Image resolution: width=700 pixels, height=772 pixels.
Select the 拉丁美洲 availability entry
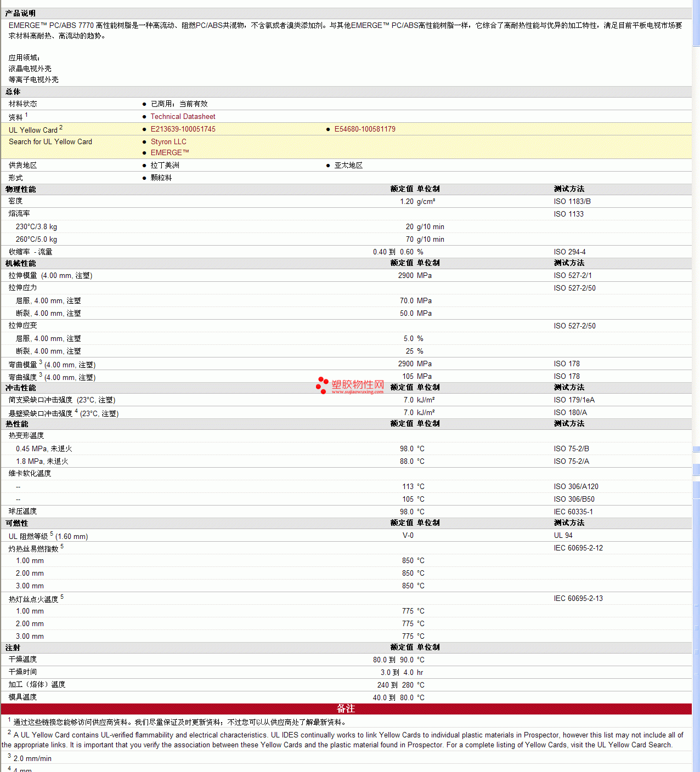(x=165, y=165)
